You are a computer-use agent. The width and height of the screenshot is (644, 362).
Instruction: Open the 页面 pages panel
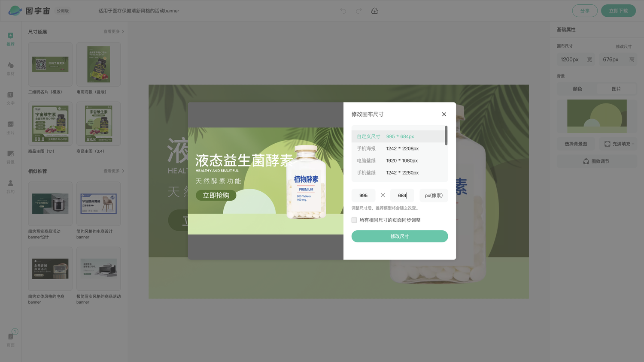[x=11, y=339]
